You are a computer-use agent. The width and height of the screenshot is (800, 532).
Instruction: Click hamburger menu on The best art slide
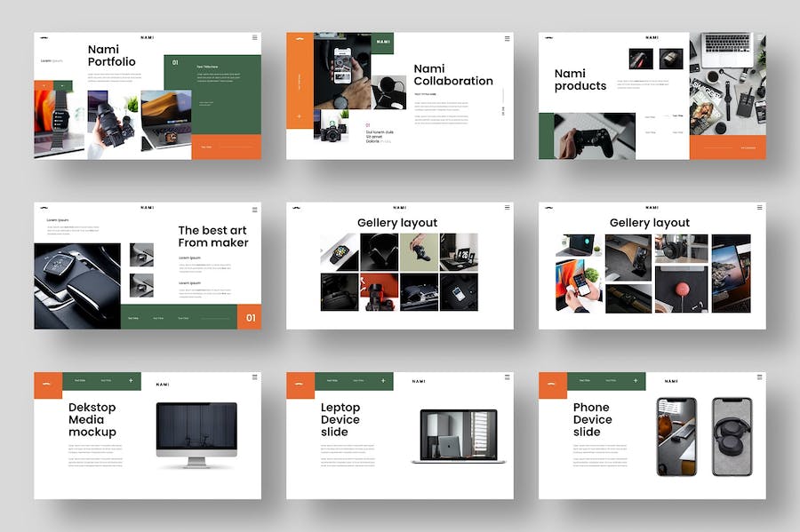point(255,209)
